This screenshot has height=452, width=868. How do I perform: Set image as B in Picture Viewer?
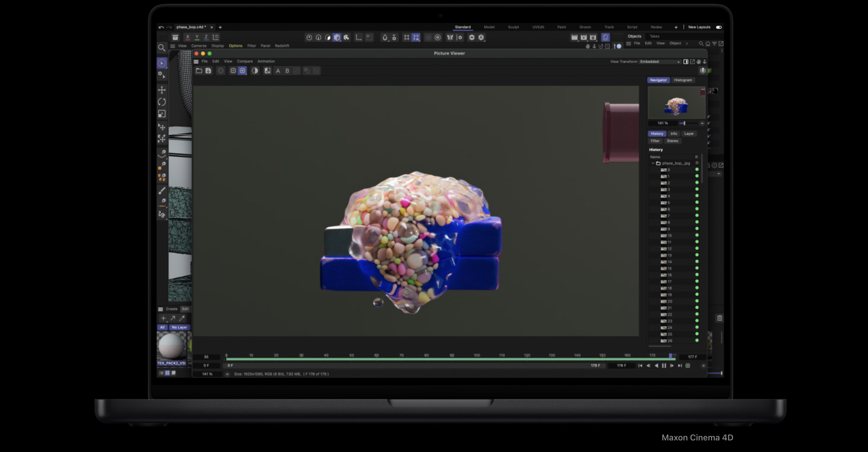tap(287, 71)
